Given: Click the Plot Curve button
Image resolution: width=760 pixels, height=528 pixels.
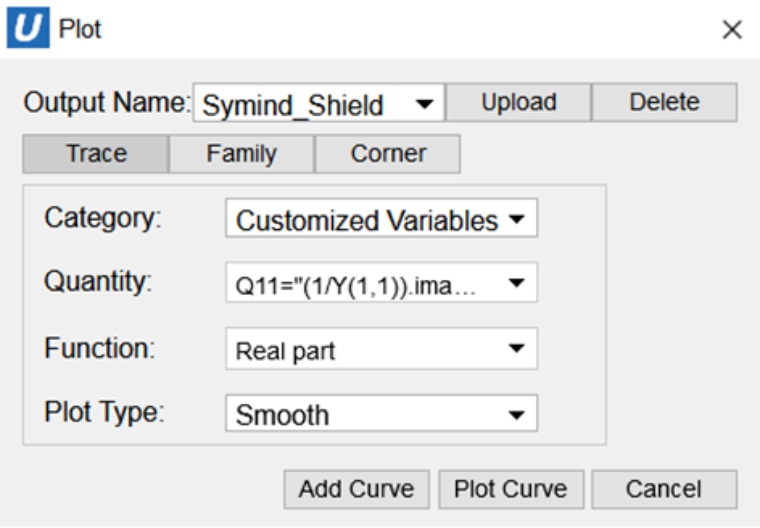Looking at the screenshot, I should pyautogui.click(x=510, y=489).
